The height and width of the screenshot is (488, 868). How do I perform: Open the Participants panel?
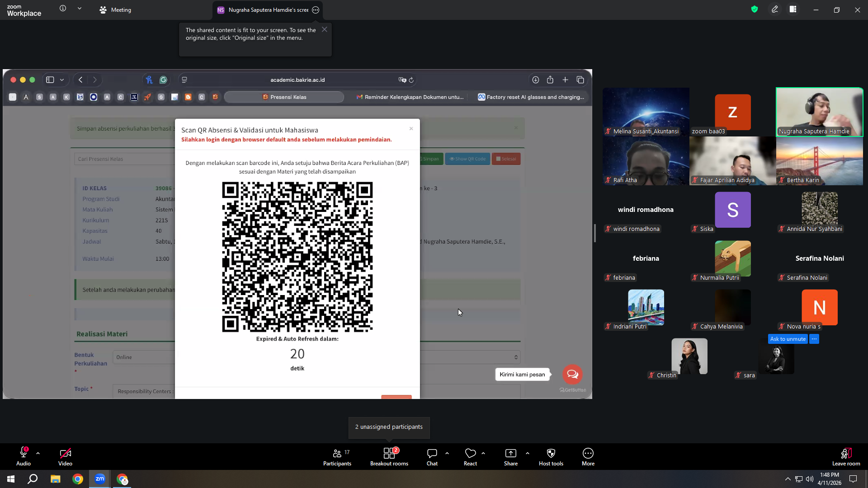[x=337, y=456]
